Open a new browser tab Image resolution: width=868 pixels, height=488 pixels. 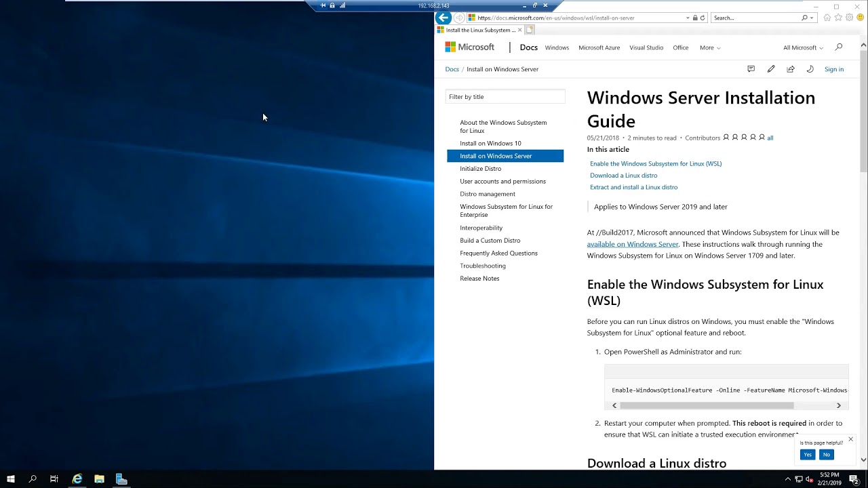(530, 30)
